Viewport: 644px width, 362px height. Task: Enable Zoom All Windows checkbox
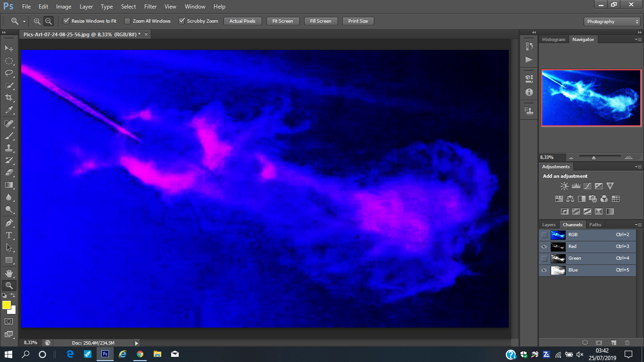[x=127, y=21]
